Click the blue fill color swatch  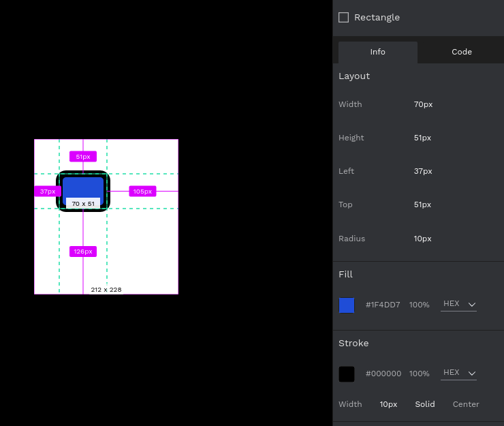(347, 305)
